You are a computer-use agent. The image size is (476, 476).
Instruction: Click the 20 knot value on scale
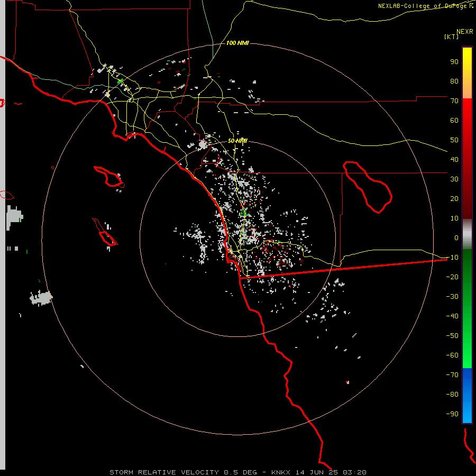tap(454, 198)
